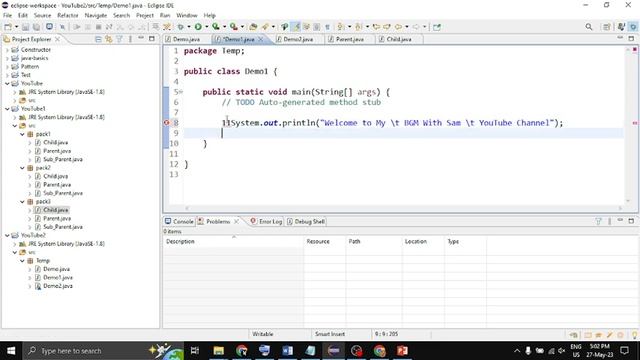This screenshot has height=360, width=640.
Task: Collapse the pack3 package
Action: pos(22,202)
